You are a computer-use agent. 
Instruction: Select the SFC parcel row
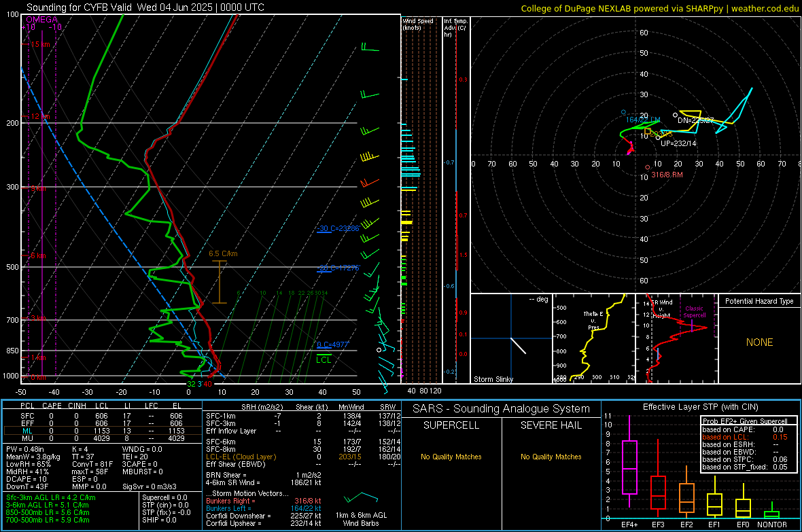click(103, 416)
